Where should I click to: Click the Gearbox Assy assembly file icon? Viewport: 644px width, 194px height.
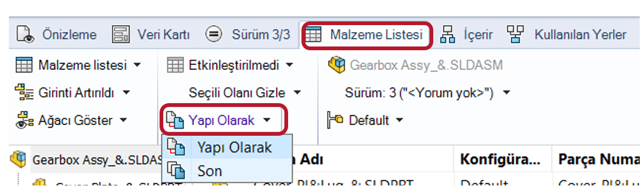pos(336,65)
